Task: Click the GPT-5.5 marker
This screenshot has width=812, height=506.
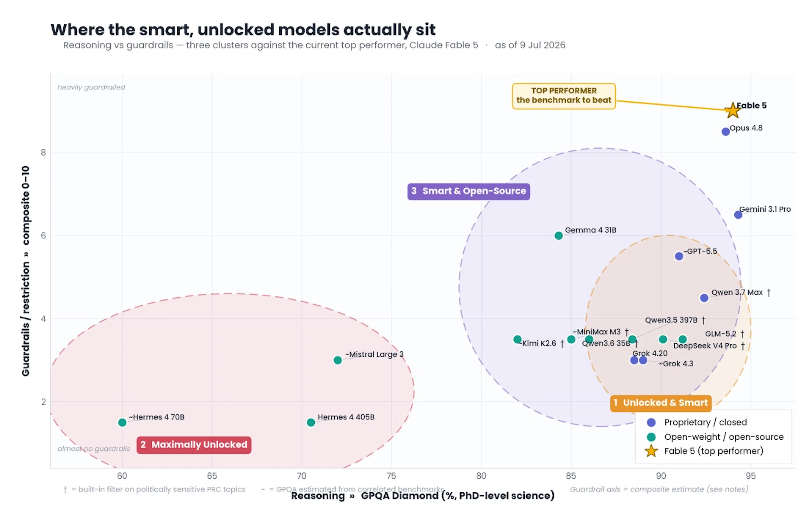Action: tap(679, 256)
